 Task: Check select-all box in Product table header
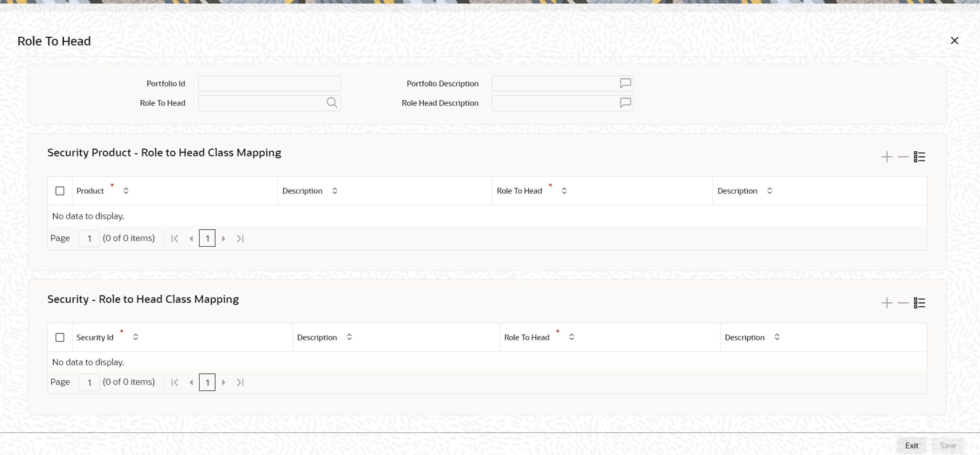pyautogui.click(x=60, y=191)
